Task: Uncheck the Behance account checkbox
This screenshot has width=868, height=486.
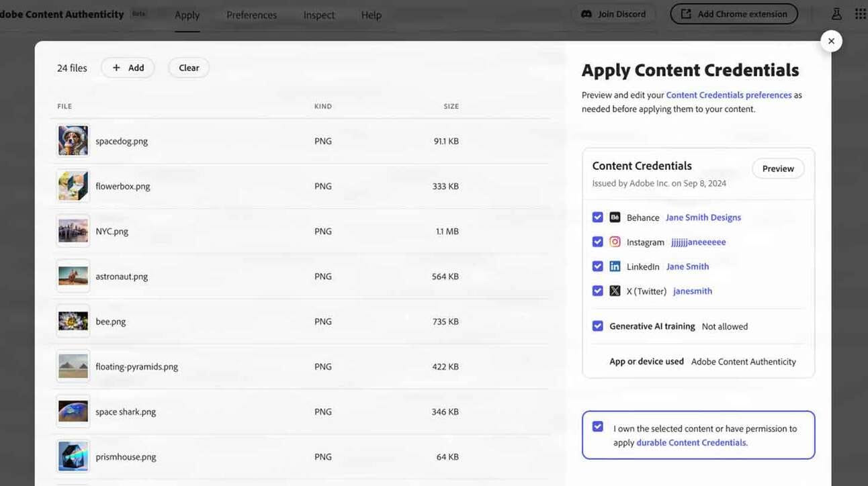Action: (x=597, y=217)
